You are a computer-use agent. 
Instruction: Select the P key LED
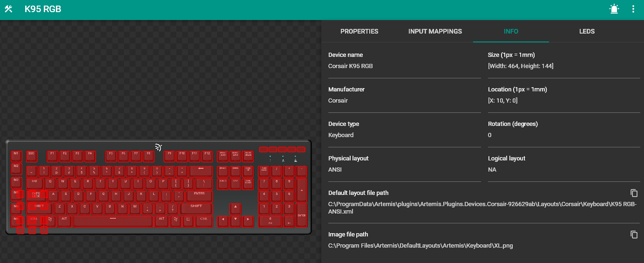[163, 184]
